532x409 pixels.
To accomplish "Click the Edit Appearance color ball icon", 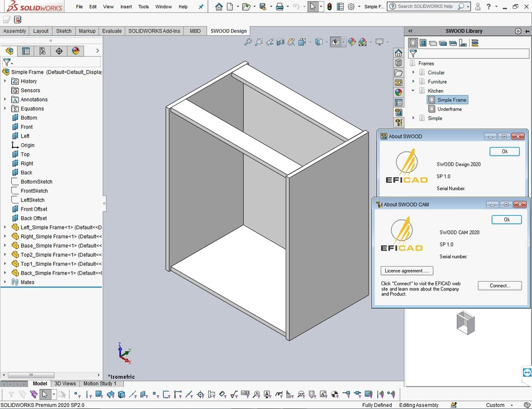I will point(352,42).
